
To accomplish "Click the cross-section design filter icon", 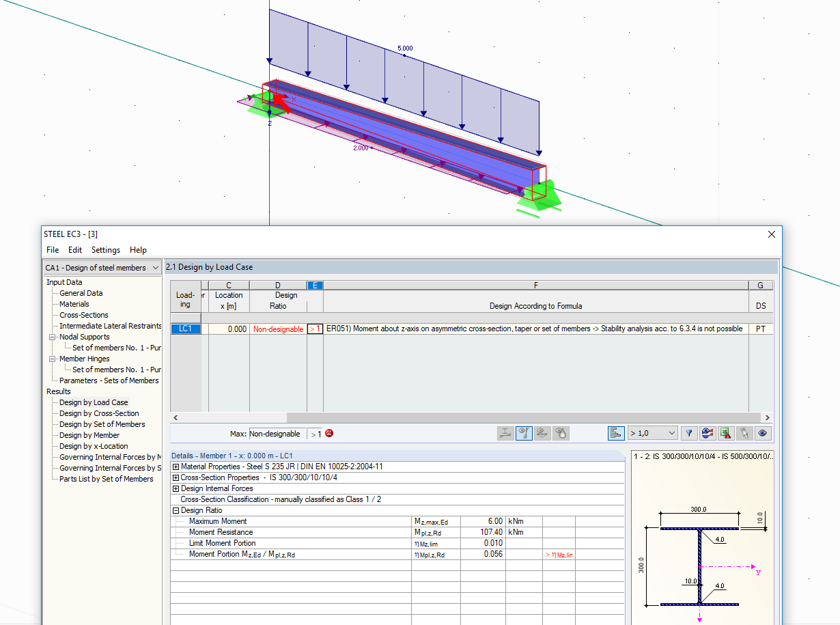I will pos(505,433).
